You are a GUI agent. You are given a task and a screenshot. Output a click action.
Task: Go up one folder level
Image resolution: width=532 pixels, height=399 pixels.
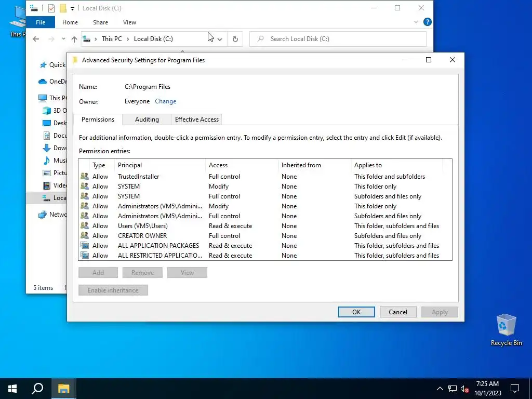(74, 39)
